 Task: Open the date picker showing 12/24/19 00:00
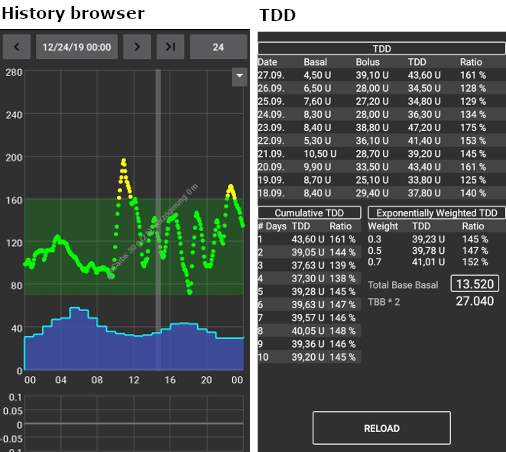[x=77, y=47]
